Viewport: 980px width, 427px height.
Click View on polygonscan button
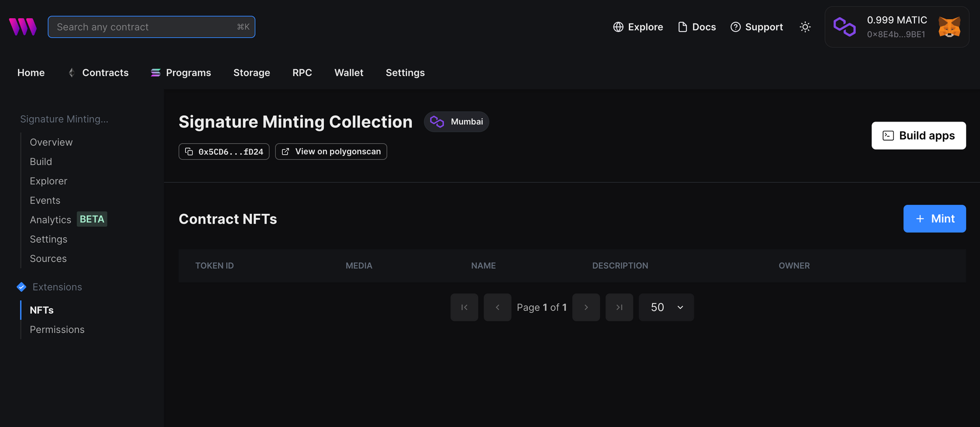(x=331, y=151)
